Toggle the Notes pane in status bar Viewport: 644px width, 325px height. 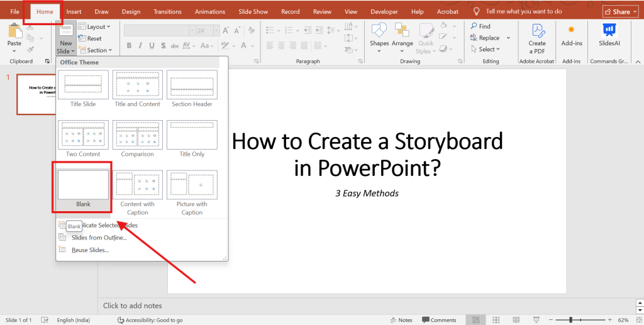coord(401,320)
